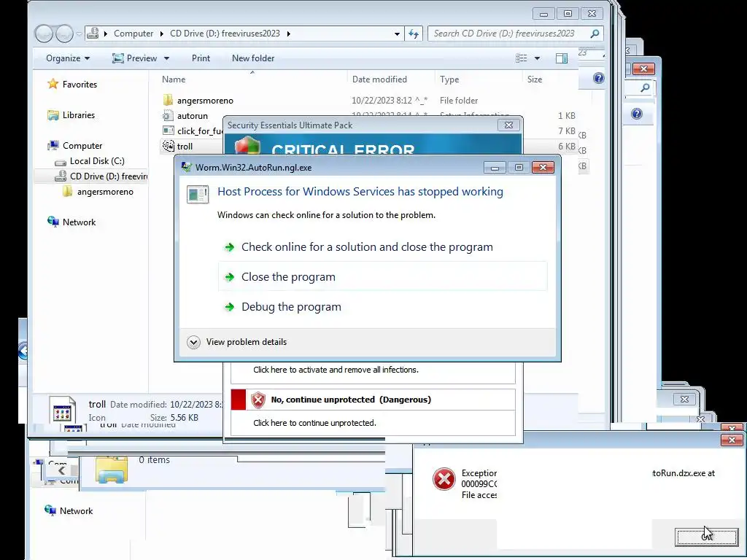
Task: Click the Security Essentials shield logo
Action: click(247, 145)
